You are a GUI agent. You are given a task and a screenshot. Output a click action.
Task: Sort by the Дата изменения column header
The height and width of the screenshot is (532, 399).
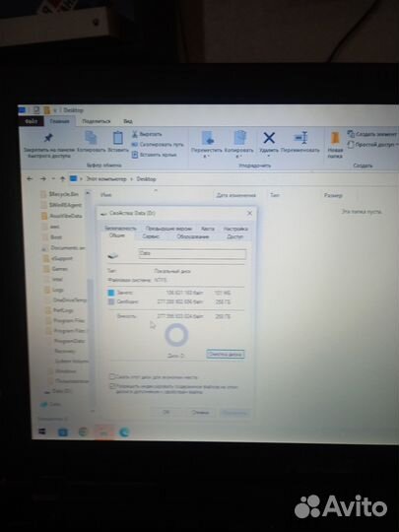coord(236,195)
